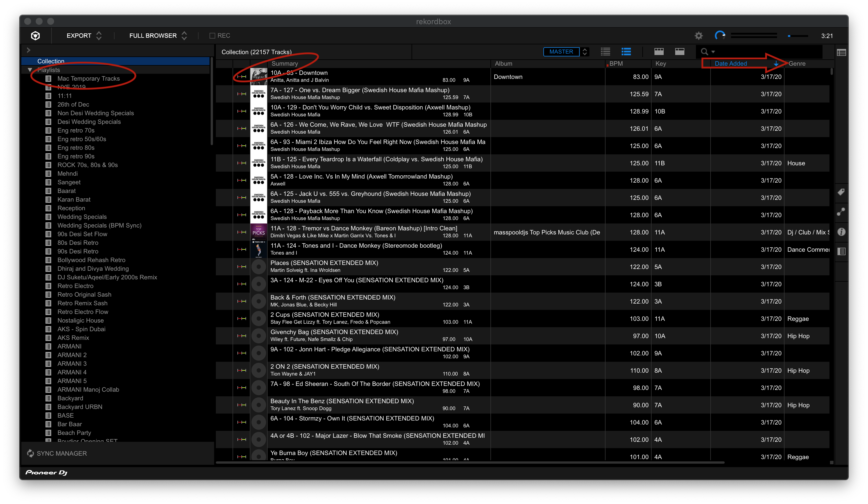This screenshot has width=868, height=504.
Task: Open the settings gear icon
Action: pos(698,35)
